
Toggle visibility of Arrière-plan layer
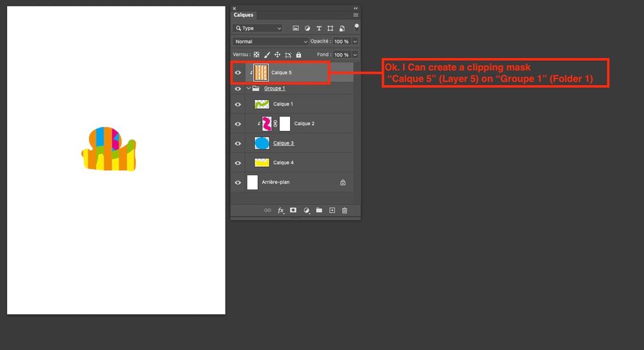click(238, 182)
